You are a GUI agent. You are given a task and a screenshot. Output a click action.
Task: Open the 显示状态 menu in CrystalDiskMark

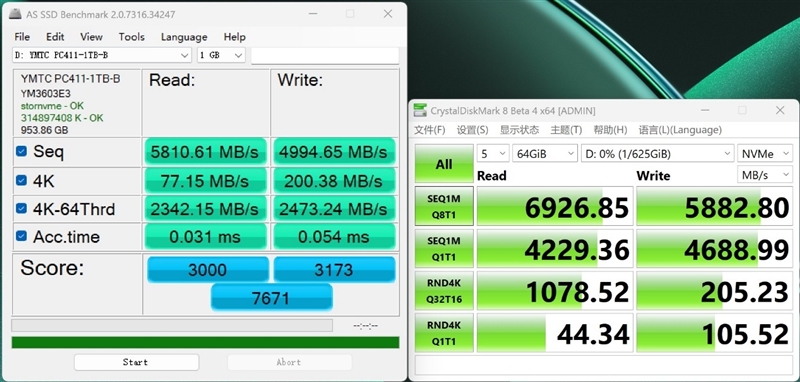tap(519, 130)
